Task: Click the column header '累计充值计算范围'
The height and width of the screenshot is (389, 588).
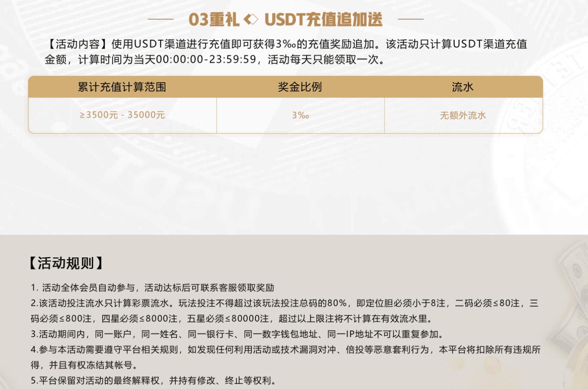Action: click(122, 87)
